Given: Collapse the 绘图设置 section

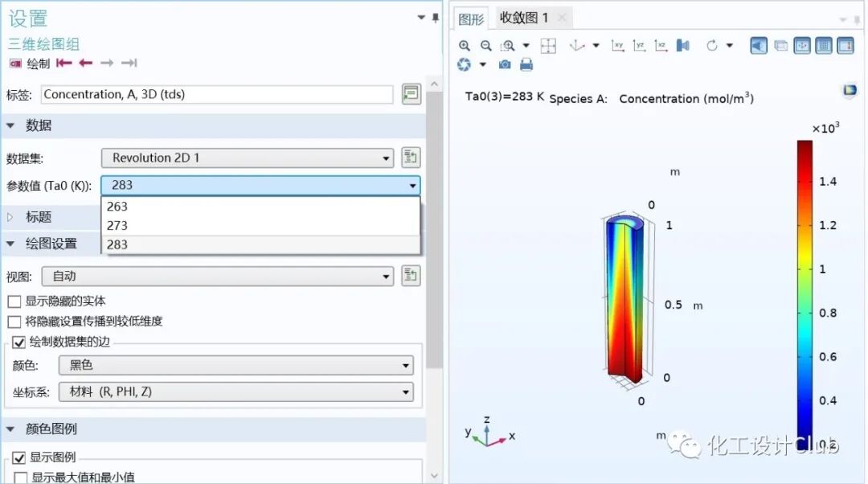Looking at the screenshot, I should click(10, 244).
